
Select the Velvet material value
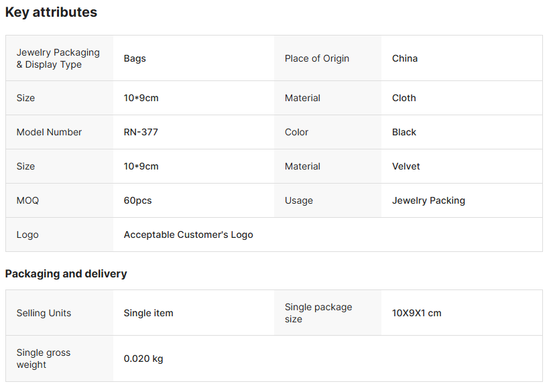pyautogui.click(x=406, y=166)
